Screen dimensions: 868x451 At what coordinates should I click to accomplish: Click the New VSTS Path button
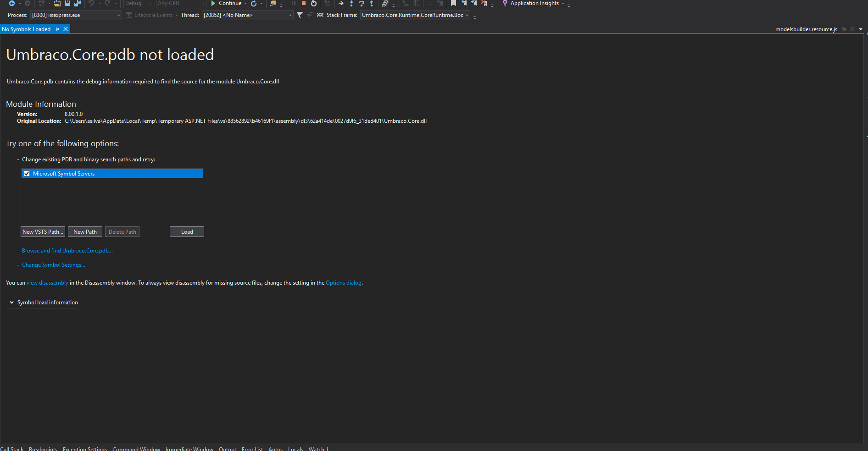43,232
